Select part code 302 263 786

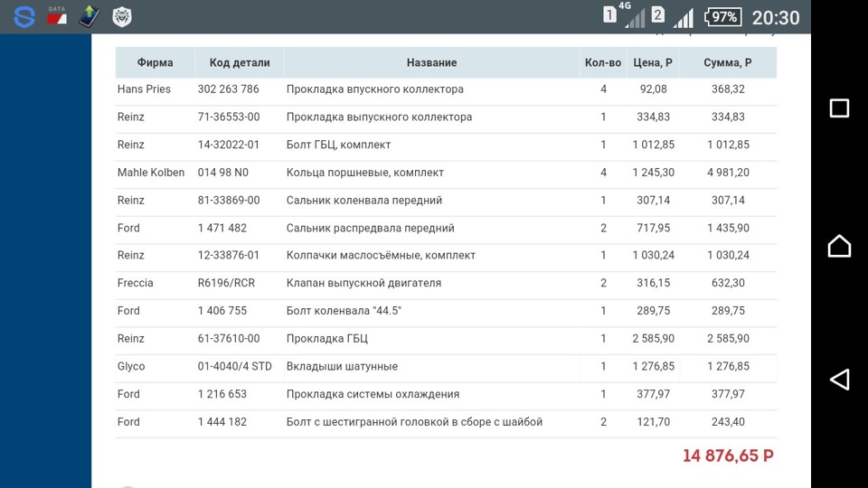228,89
